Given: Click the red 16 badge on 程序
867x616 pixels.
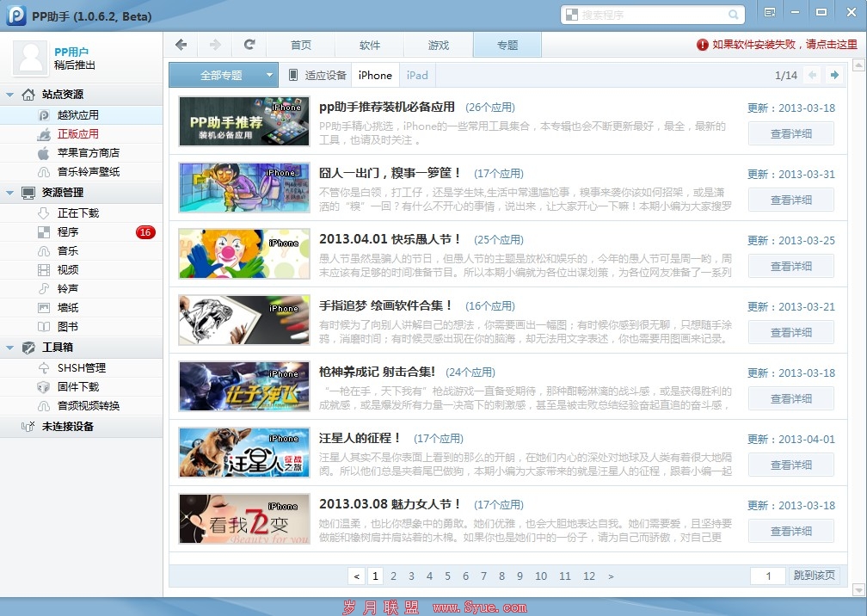Looking at the screenshot, I should coord(145,232).
